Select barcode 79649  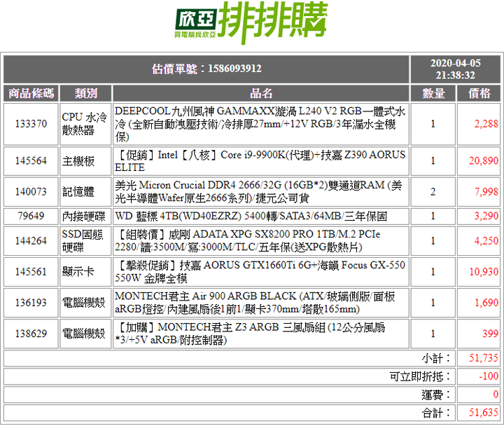point(31,217)
